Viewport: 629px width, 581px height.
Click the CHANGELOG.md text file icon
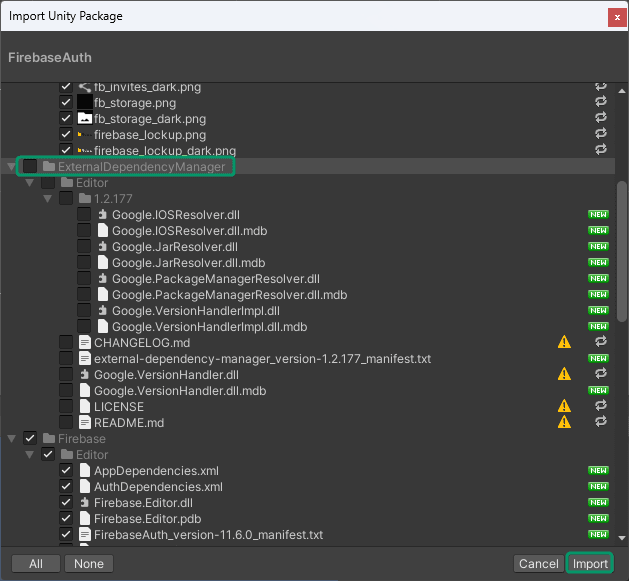tap(85, 343)
